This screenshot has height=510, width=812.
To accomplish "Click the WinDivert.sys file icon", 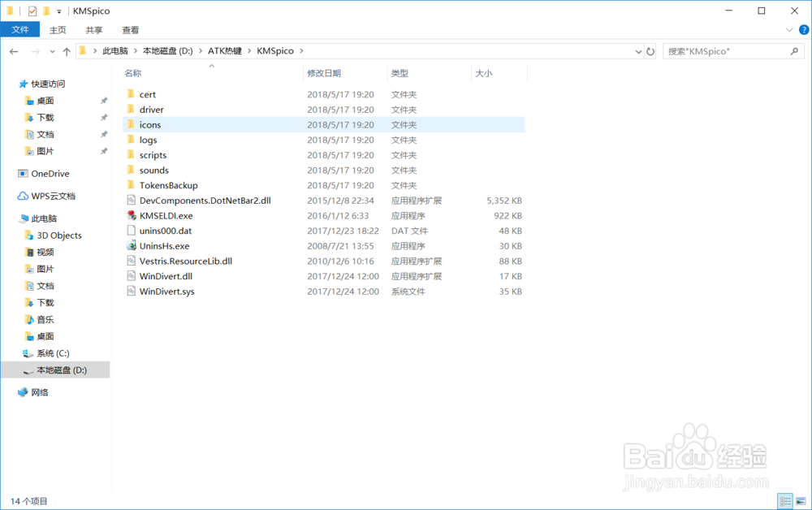I will pyautogui.click(x=132, y=291).
